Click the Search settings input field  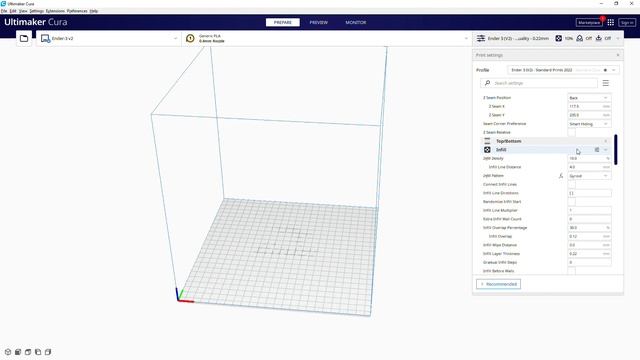(x=539, y=83)
